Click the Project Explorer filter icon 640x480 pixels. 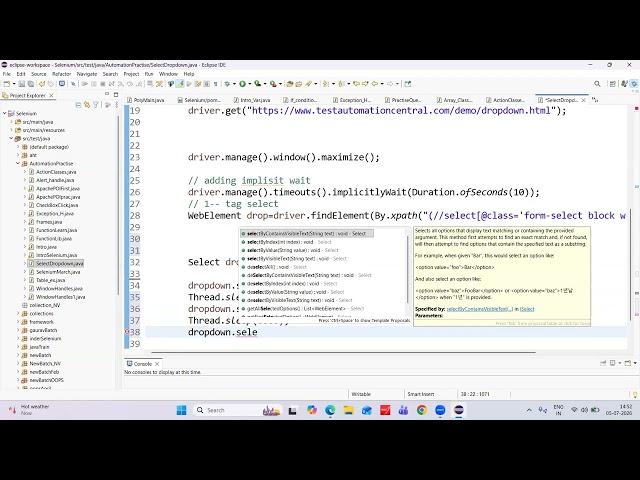pos(96,105)
